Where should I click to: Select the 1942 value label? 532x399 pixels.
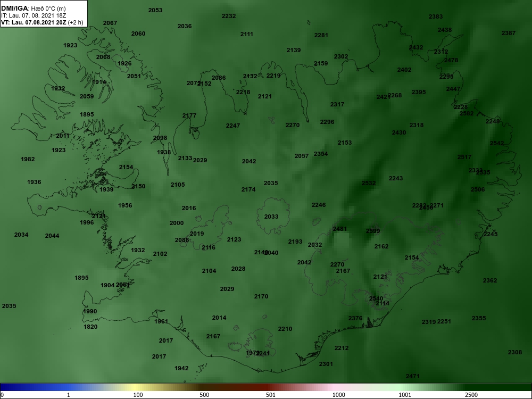pyautogui.click(x=181, y=368)
